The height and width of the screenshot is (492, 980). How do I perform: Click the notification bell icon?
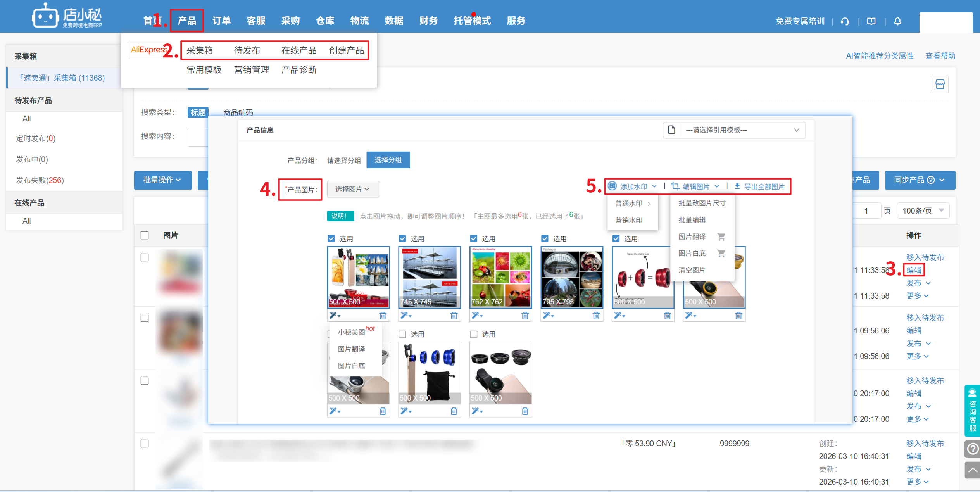point(897,21)
